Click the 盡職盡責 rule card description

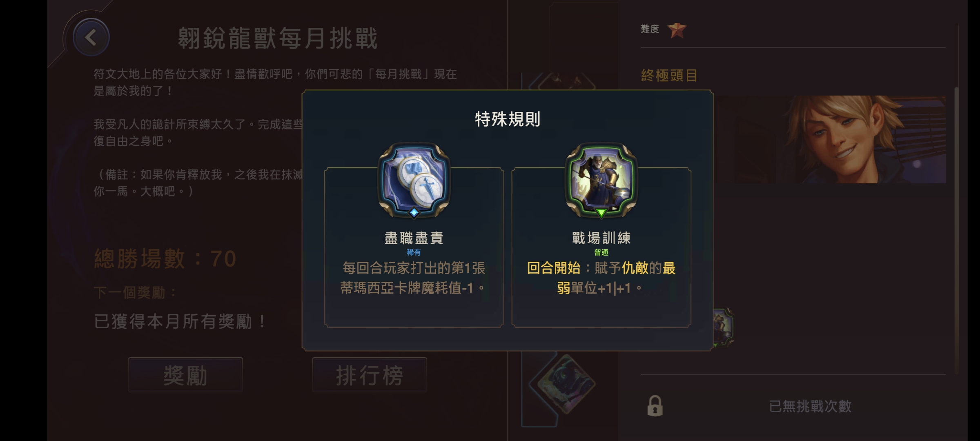coord(414,278)
